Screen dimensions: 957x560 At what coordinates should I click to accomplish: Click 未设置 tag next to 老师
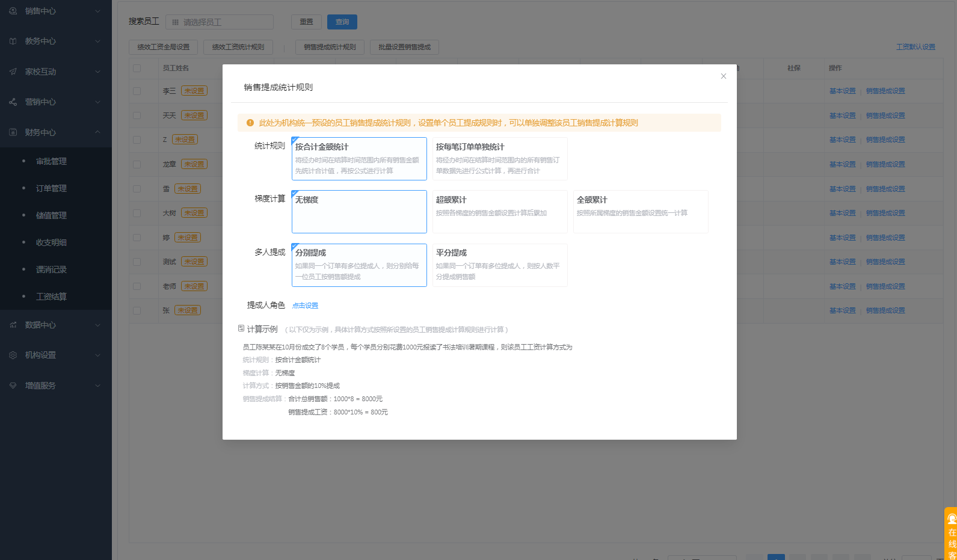point(194,286)
